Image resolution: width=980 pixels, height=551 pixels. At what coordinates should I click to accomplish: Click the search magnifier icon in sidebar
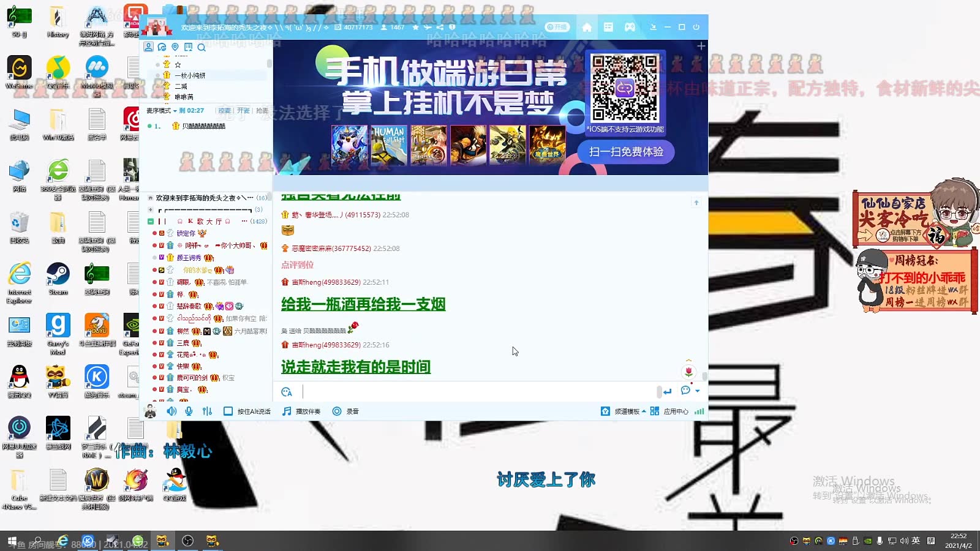(202, 47)
